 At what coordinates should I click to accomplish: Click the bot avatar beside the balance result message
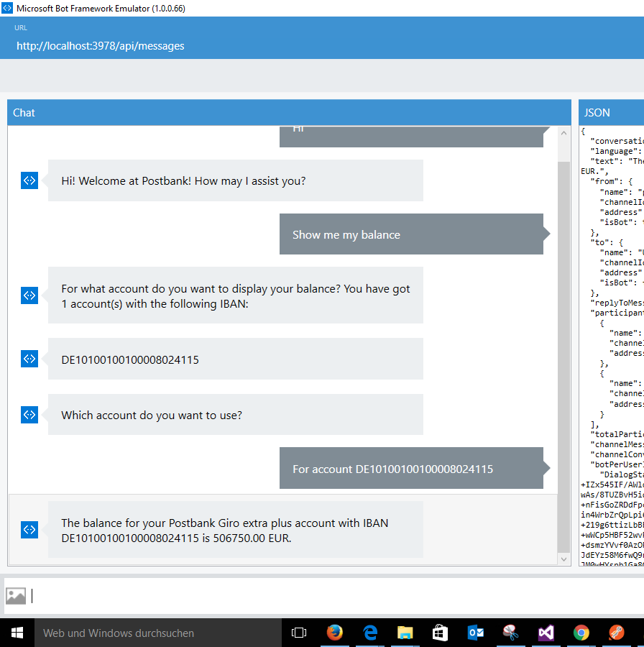pyautogui.click(x=29, y=529)
